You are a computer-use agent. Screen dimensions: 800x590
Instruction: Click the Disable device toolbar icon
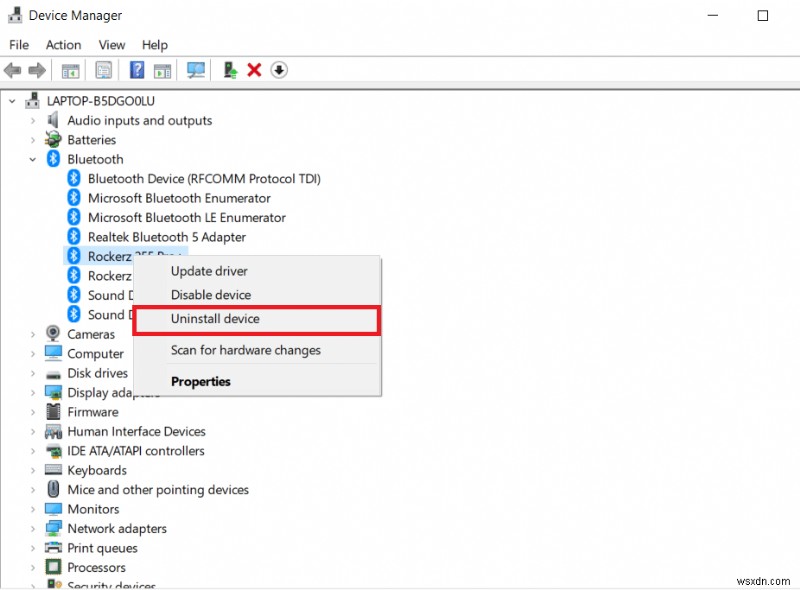coord(279,70)
